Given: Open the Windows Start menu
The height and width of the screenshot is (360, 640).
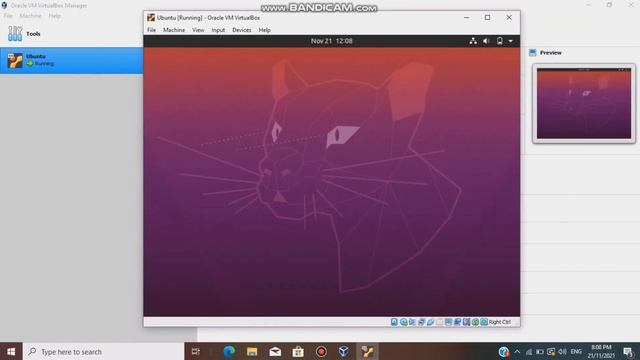Looking at the screenshot, I should (11, 351).
